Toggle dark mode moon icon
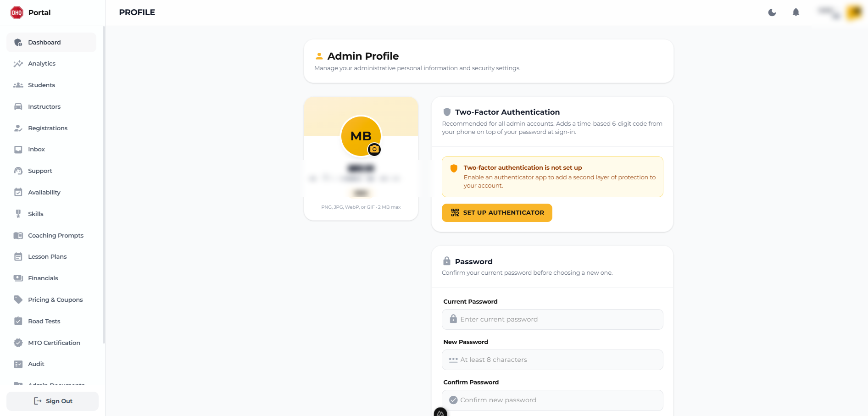Image resolution: width=868 pixels, height=416 pixels. point(772,12)
